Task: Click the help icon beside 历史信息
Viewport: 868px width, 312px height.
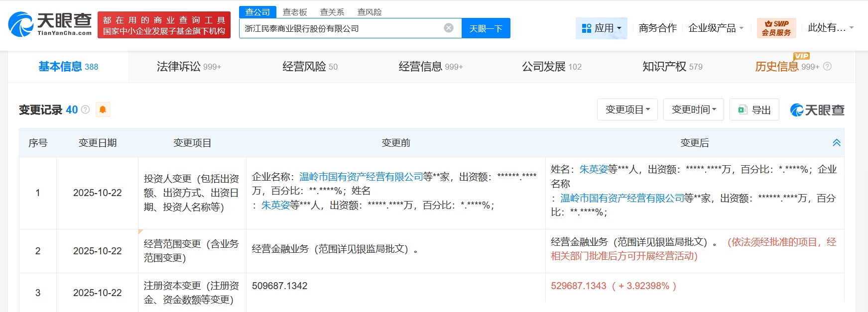Action: [x=827, y=67]
